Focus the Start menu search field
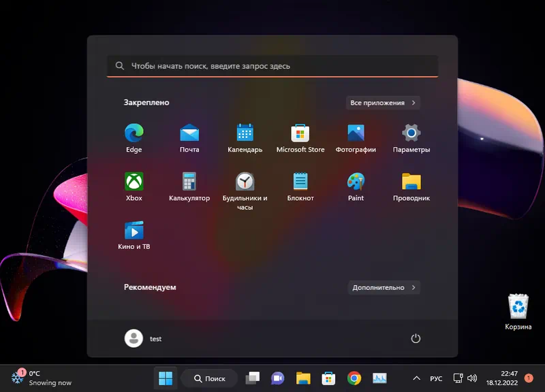Image resolution: width=545 pixels, height=392 pixels. [x=272, y=66]
